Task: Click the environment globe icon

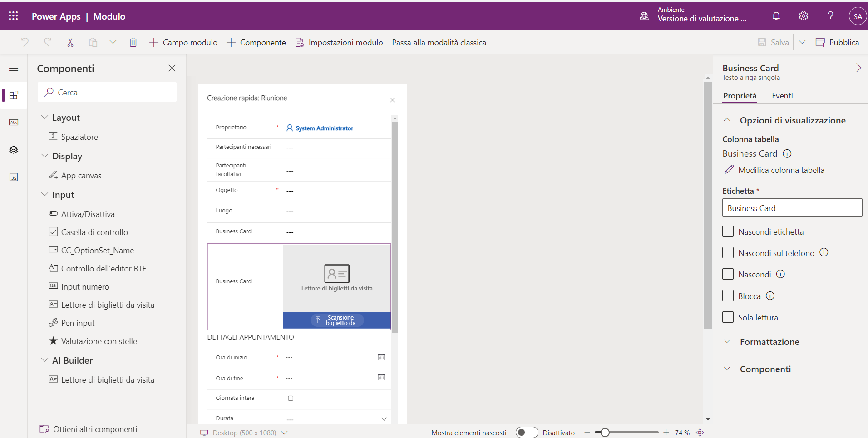Action: [644, 16]
